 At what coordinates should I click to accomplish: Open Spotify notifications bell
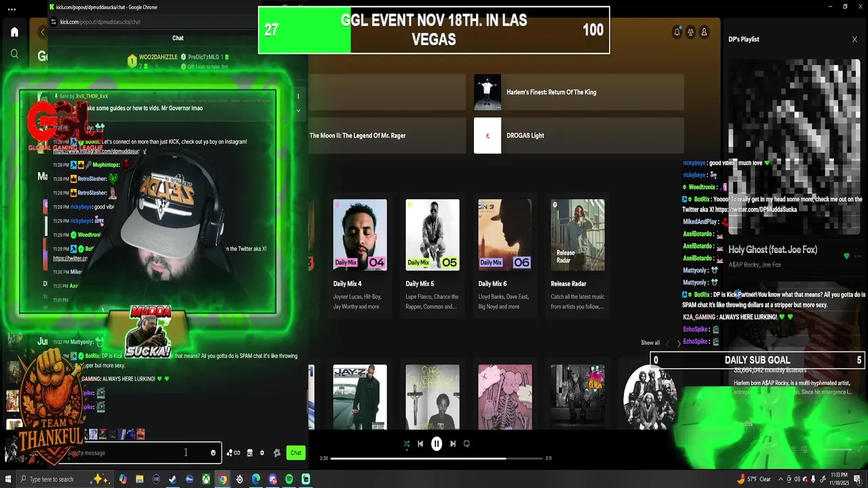677,32
